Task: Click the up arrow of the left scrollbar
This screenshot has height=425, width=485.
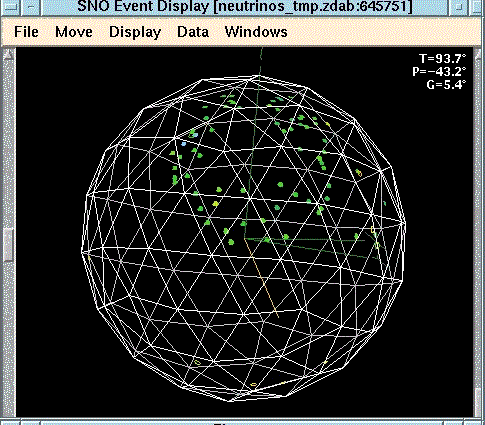Action: 9,54
